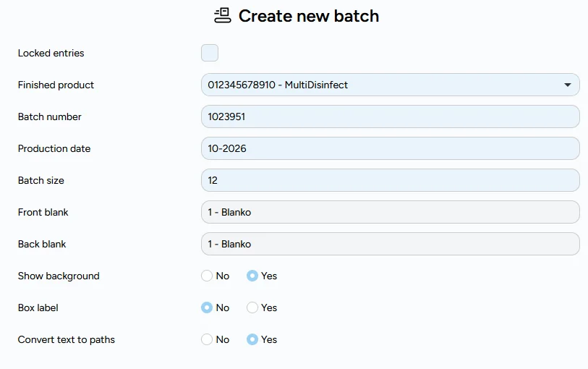Select No for Convert text to paths
Image resolution: width=588 pixels, height=369 pixels.
point(207,340)
